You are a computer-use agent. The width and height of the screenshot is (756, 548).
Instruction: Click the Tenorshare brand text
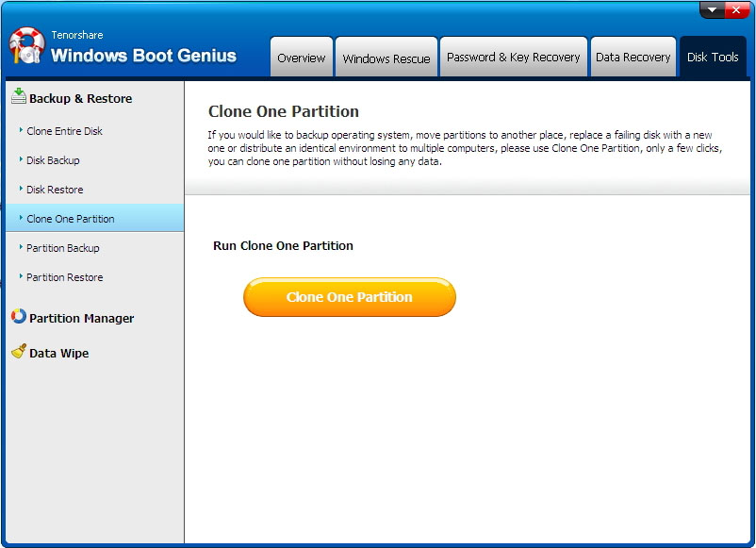coord(77,35)
